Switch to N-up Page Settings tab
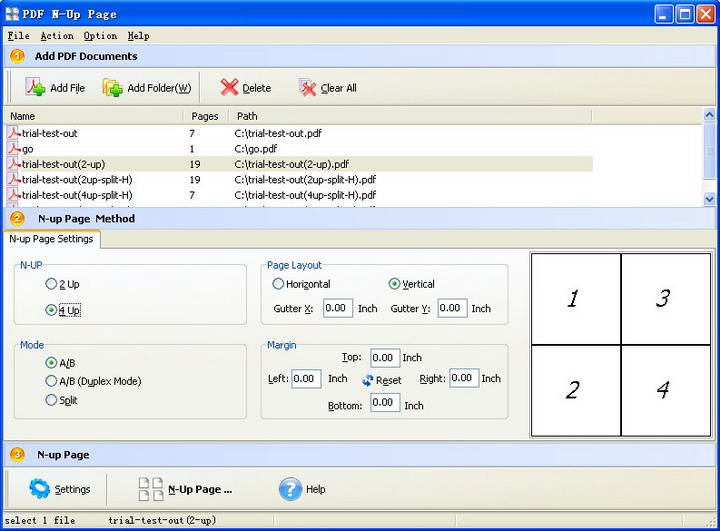The image size is (720, 531). pyautogui.click(x=51, y=239)
